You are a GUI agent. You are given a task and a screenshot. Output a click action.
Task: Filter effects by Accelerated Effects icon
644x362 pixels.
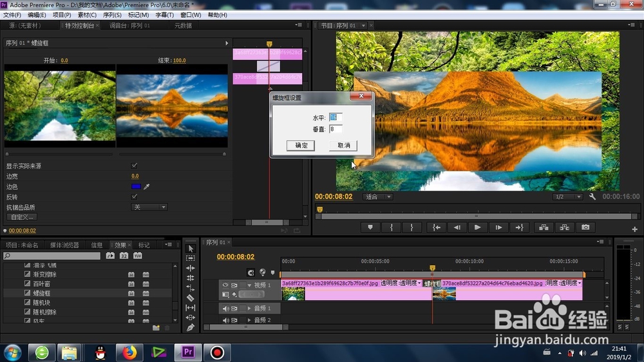(110, 256)
